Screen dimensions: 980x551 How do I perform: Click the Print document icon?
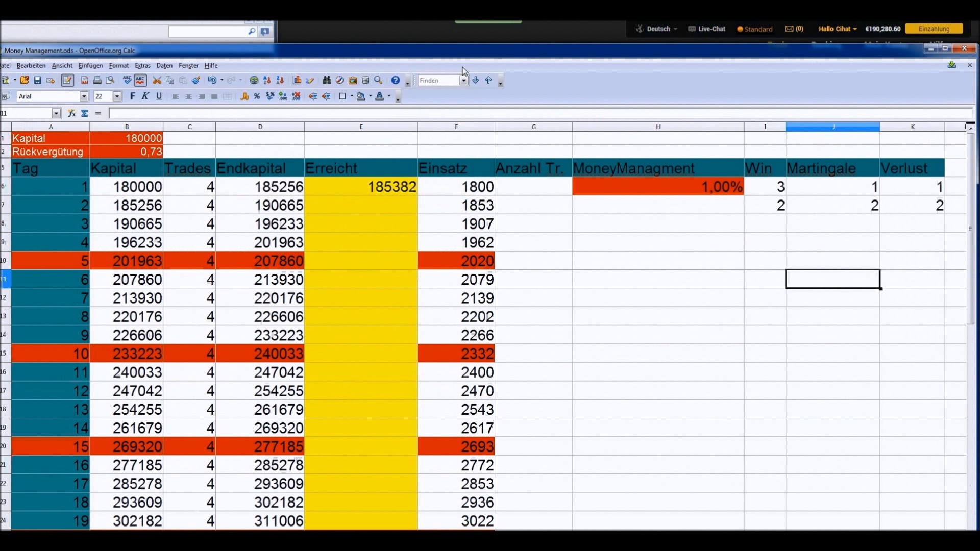pyautogui.click(x=97, y=80)
